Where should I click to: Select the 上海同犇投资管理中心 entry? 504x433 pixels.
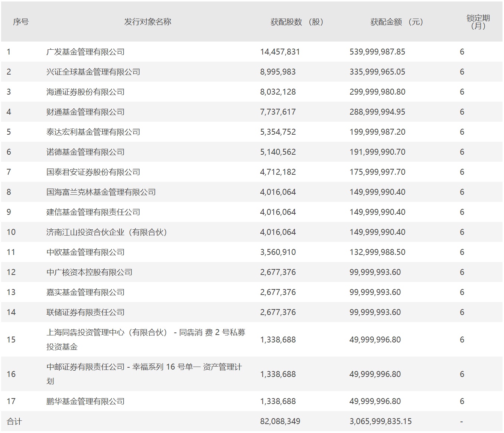point(146,339)
